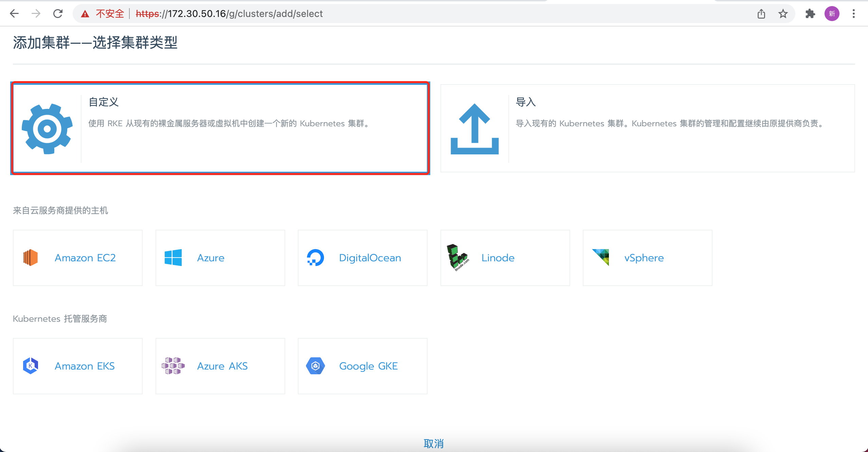Click the import existing Kubernetes description
Screen dimensions: 868x452
pos(670,124)
